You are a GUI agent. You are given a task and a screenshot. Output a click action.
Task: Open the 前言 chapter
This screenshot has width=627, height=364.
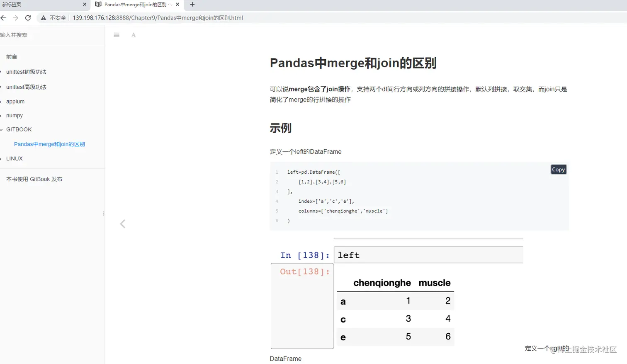click(x=12, y=57)
